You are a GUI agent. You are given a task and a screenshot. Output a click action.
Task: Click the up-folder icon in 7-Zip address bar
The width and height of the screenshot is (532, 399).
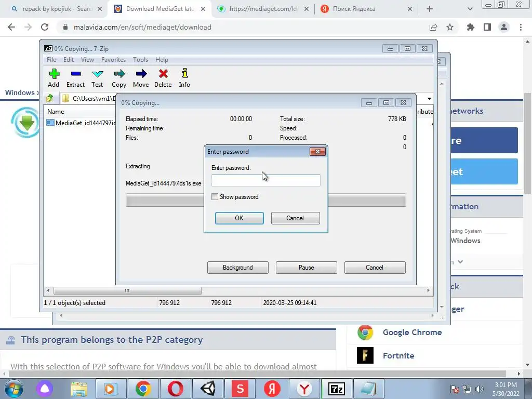point(50,98)
